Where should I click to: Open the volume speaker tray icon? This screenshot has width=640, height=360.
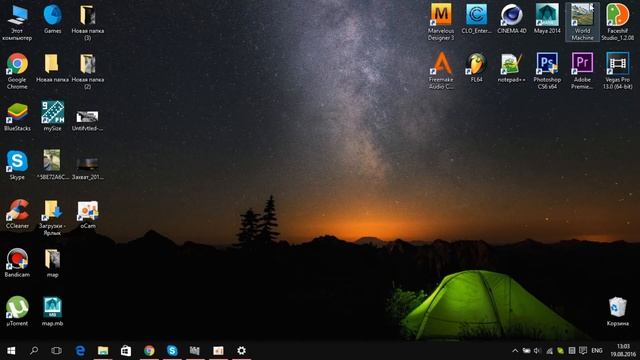click(537, 351)
